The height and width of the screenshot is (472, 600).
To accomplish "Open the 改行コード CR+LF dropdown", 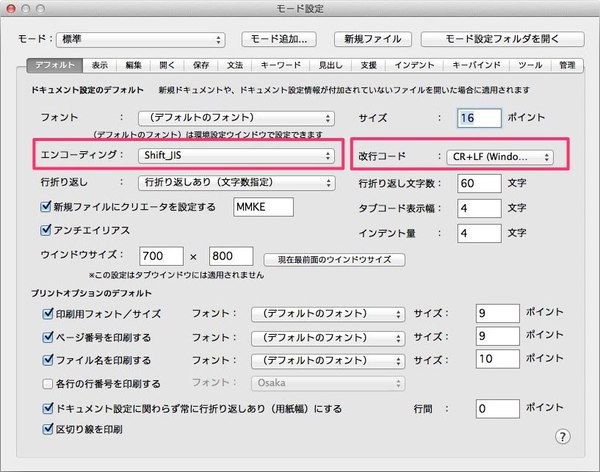I will [x=497, y=157].
